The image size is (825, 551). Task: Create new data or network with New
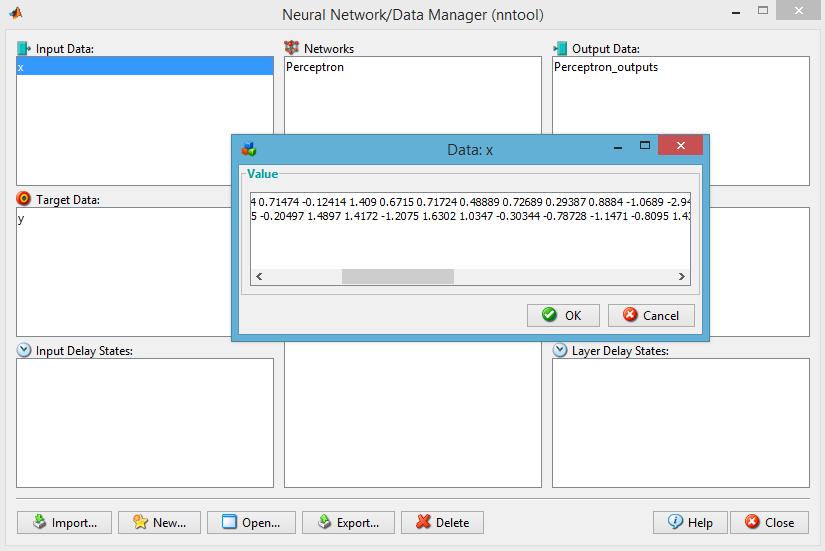[159, 522]
